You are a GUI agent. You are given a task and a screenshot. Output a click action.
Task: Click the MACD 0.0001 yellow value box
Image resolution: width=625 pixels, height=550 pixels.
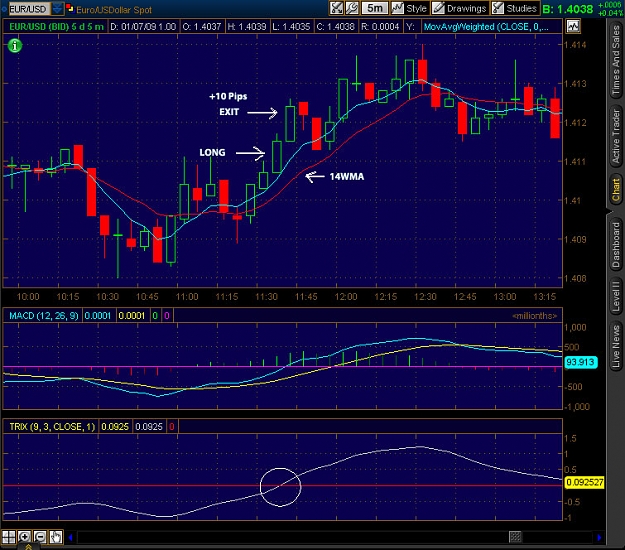(132, 316)
